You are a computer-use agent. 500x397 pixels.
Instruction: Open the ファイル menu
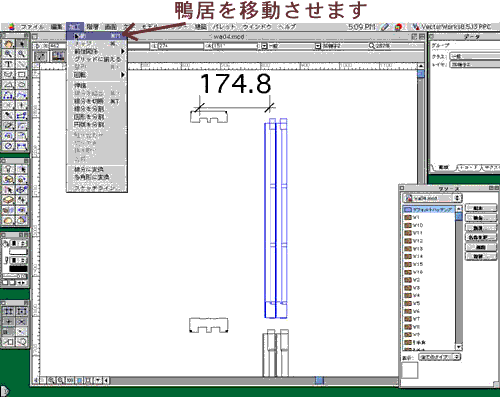tap(32, 27)
